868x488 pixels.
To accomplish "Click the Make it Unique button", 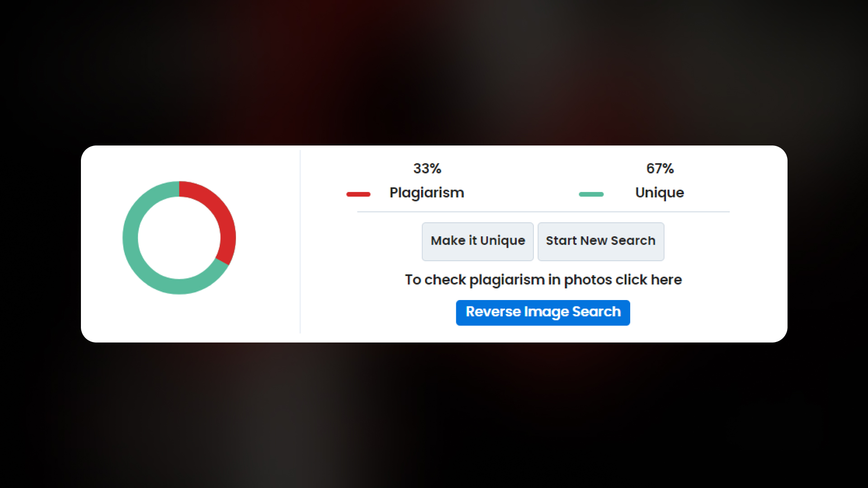I will (x=477, y=241).
